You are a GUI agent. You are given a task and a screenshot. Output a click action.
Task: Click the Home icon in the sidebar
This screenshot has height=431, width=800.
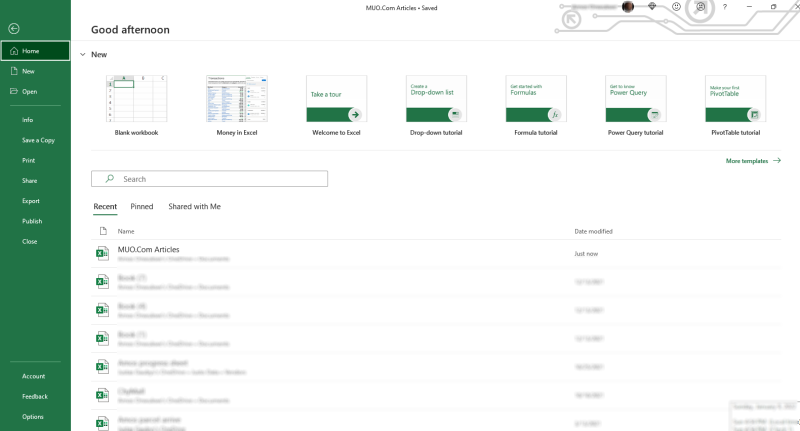pos(14,51)
